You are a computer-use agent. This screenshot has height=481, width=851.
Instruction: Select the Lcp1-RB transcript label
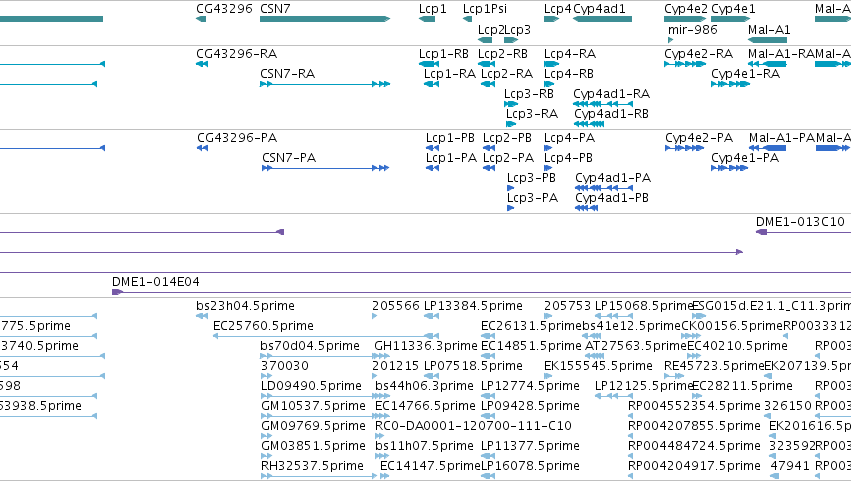(x=444, y=54)
